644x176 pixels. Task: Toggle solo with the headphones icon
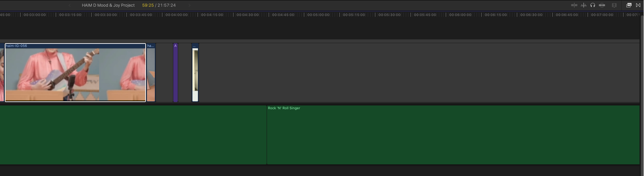593,5
